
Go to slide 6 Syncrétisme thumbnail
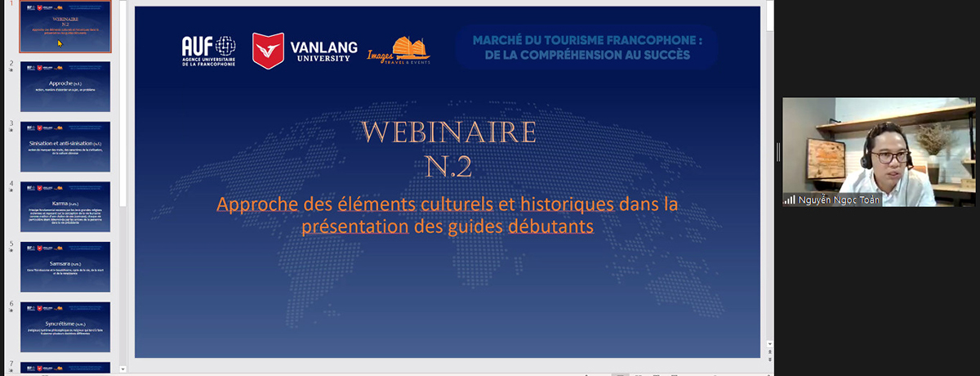[65, 326]
